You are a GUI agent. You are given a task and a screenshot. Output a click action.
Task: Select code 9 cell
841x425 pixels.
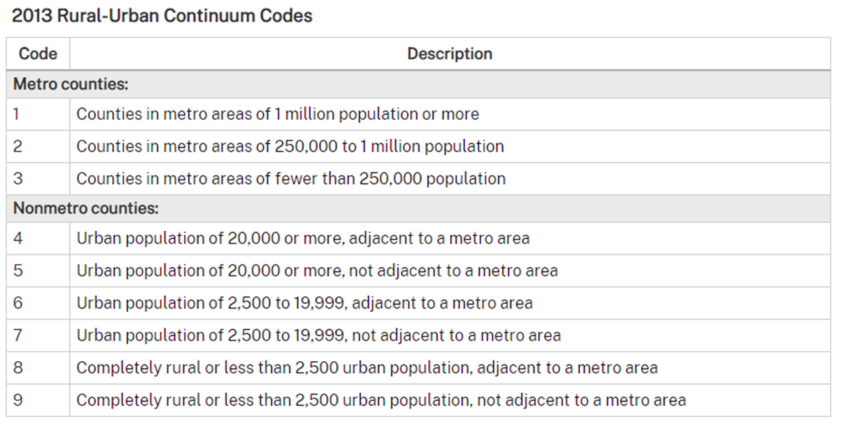[x=38, y=400]
